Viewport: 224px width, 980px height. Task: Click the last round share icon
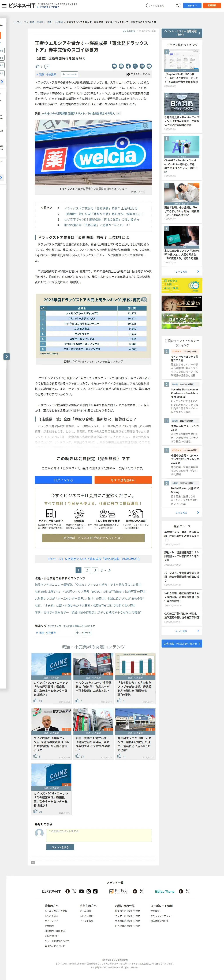(149, 66)
